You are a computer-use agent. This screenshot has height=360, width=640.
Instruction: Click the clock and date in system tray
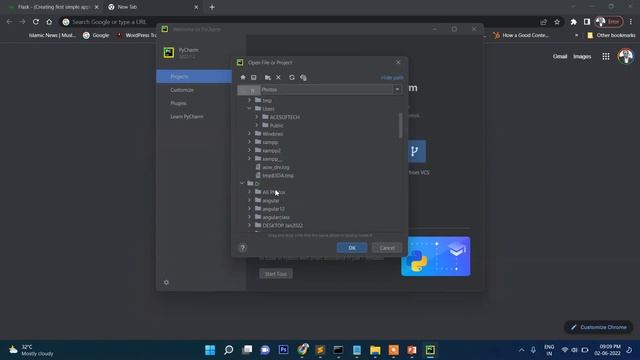(607, 350)
